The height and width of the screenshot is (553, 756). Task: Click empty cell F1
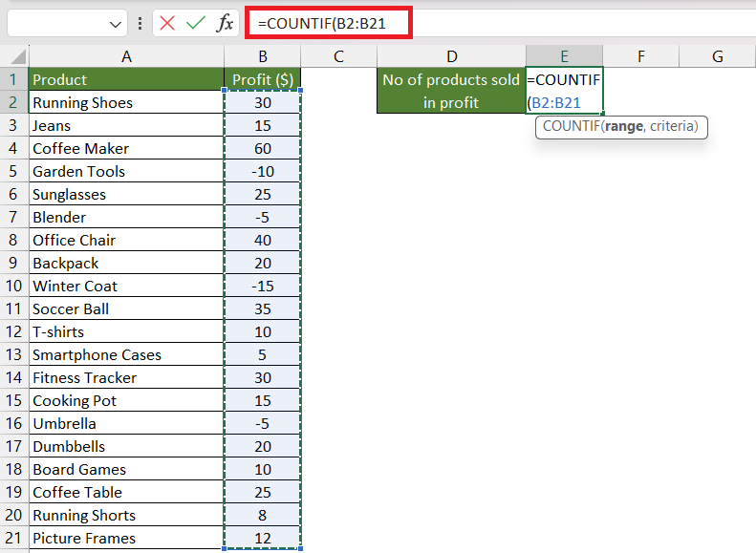pyautogui.click(x=640, y=79)
